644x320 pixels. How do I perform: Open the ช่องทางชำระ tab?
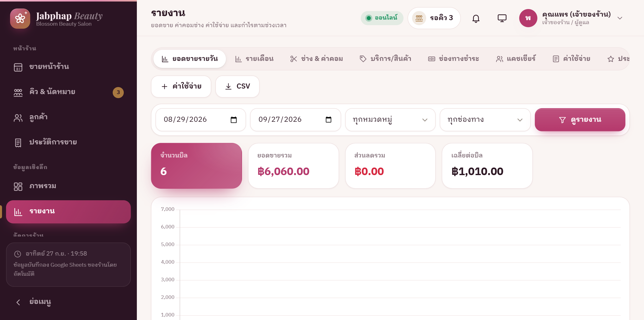click(454, 59)
